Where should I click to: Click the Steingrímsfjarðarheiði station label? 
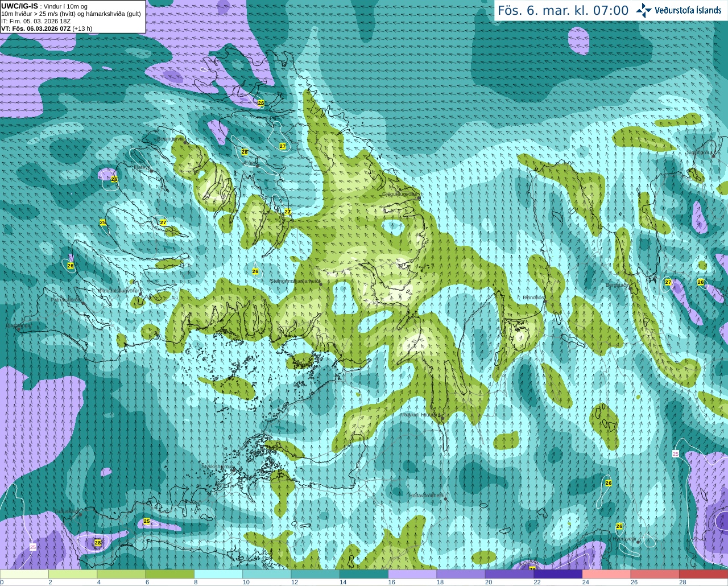pos(295,280)
